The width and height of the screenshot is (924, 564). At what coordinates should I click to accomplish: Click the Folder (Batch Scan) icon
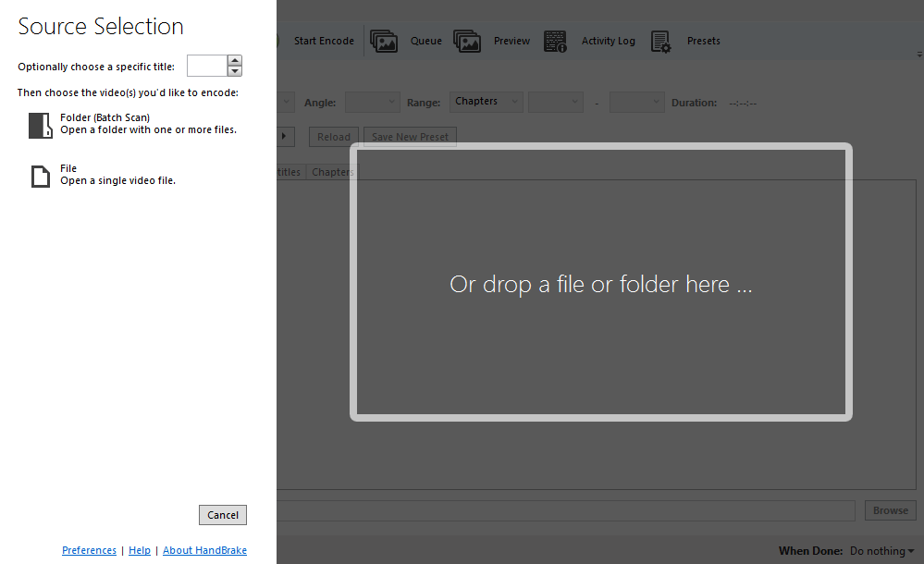(40, 125)
